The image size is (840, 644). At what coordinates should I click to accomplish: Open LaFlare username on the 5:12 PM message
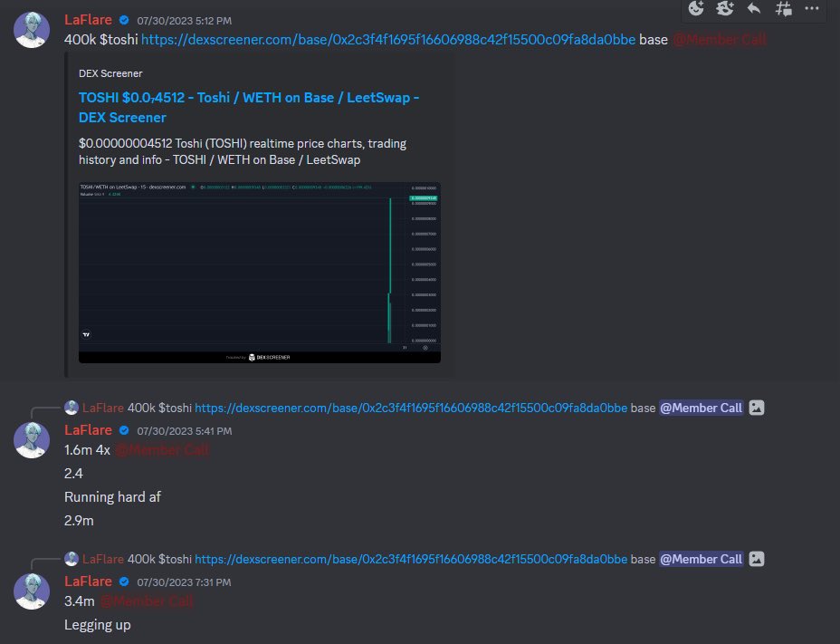pyautogui.click(x=88, y=20)
